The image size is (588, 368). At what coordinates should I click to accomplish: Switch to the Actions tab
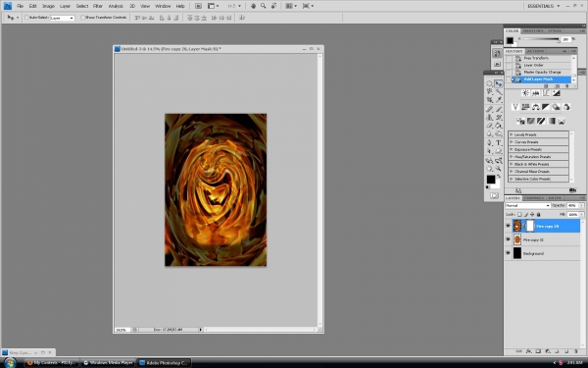click(535, 51)
